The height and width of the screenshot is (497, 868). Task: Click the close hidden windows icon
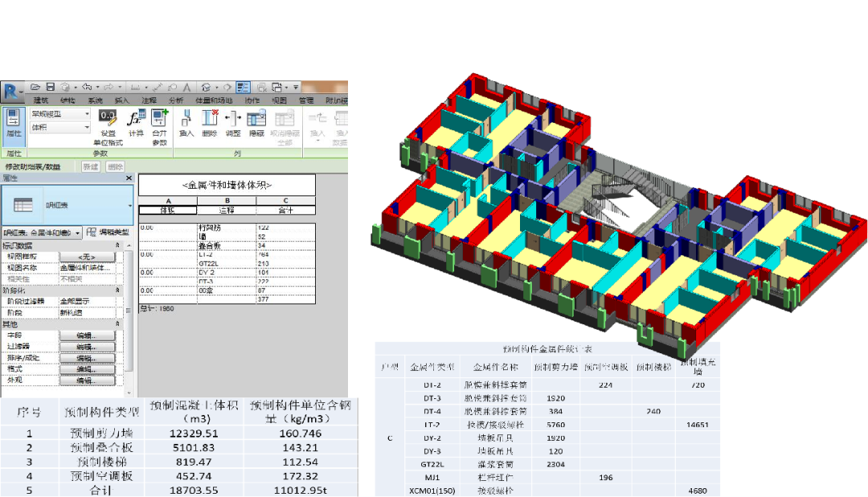coord(261,88)
